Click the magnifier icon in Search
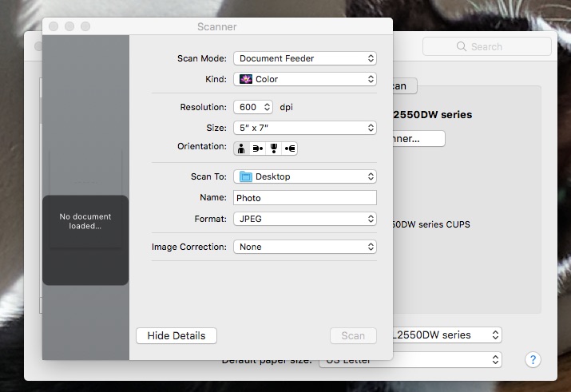This screenshot has width=571, height=392. pos(462,46)
